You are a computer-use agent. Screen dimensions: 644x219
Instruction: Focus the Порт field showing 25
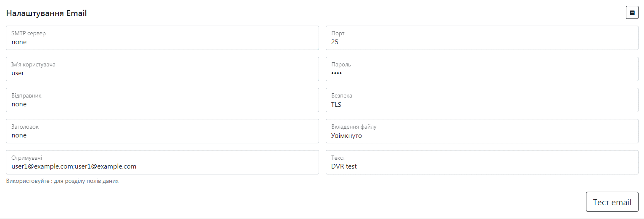pyautogui.click(x=482, y=42)
